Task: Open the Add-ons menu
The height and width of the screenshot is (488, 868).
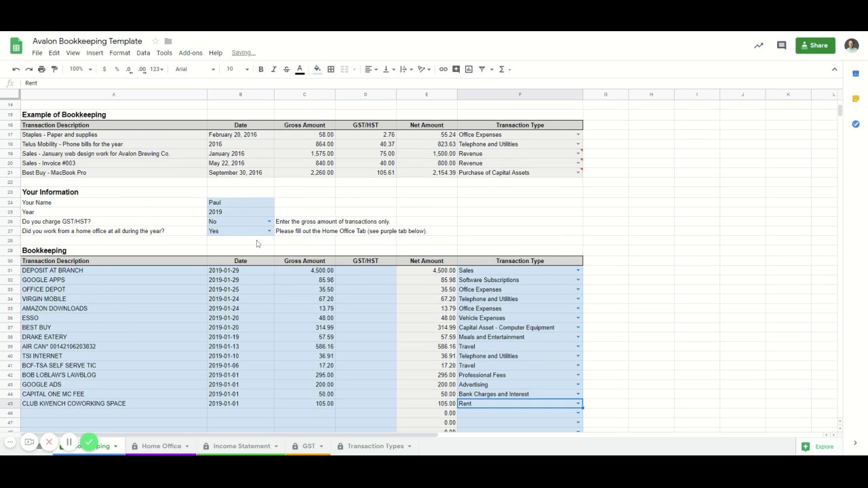Action: pyautogui.click(x=191, y=53)
